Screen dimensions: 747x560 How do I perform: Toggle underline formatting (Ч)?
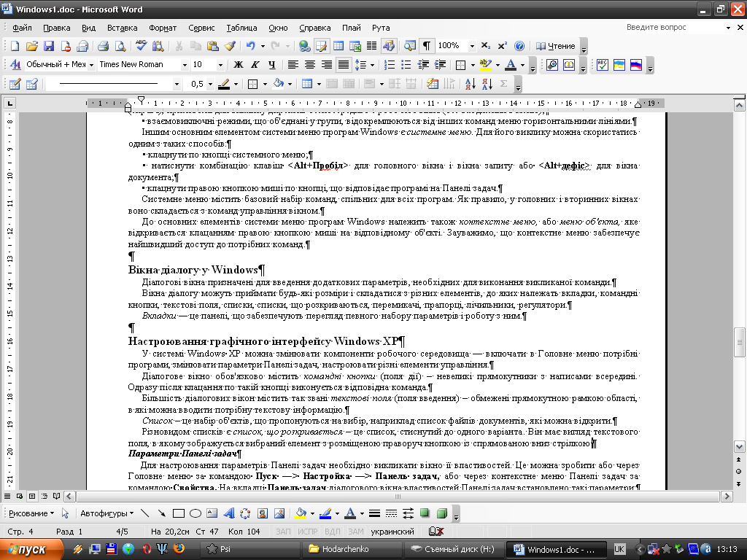pos(271,65)
